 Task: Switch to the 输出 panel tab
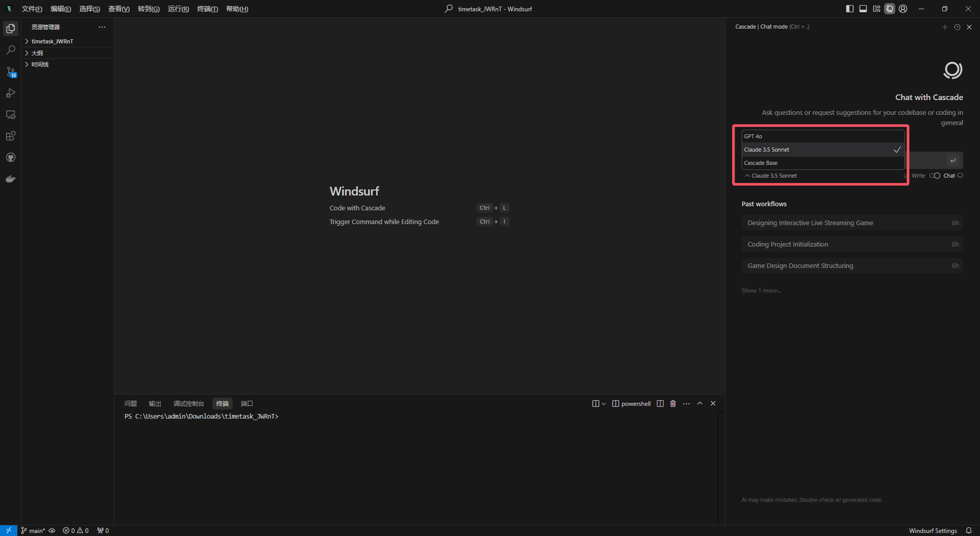(155, 403)
